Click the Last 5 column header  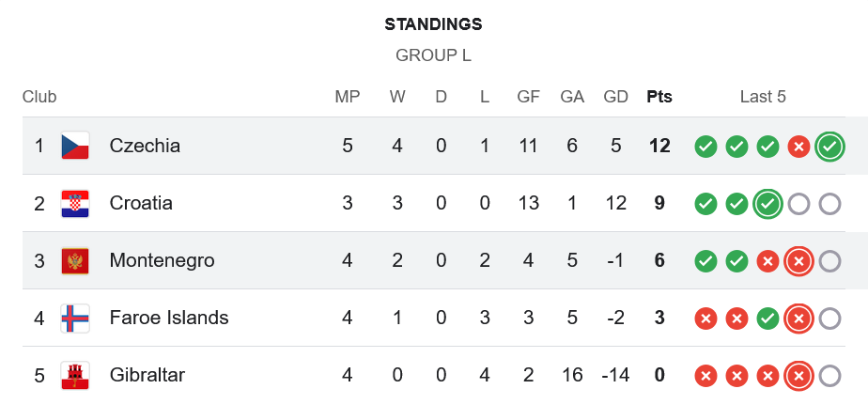coord(763,97)
